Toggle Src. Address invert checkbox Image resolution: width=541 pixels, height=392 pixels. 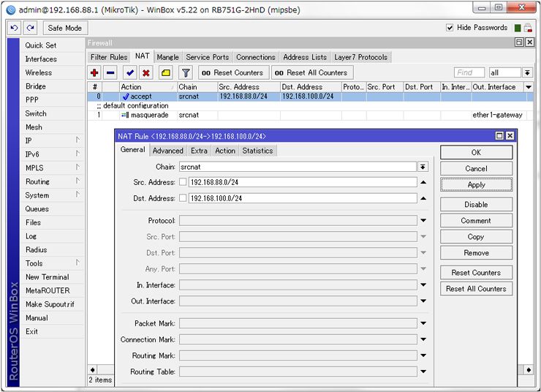pos(183,182)
